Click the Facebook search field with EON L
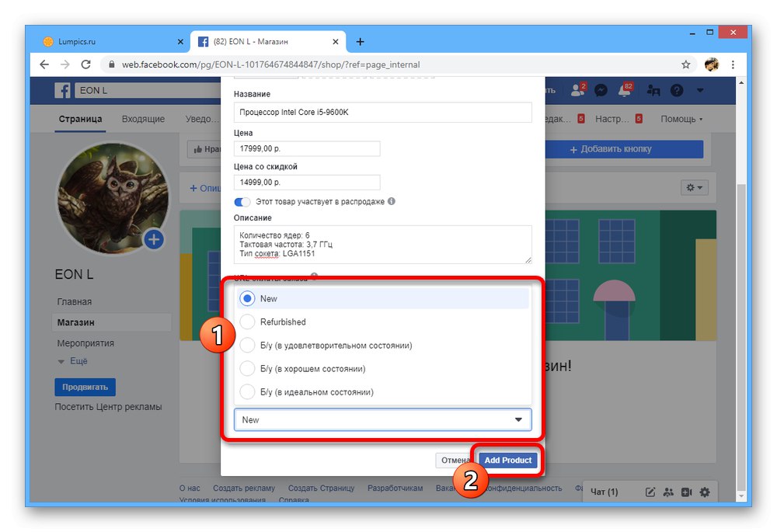Image resolution: width=777 pixels, height=532 pixels. click(x=148, y=90)
